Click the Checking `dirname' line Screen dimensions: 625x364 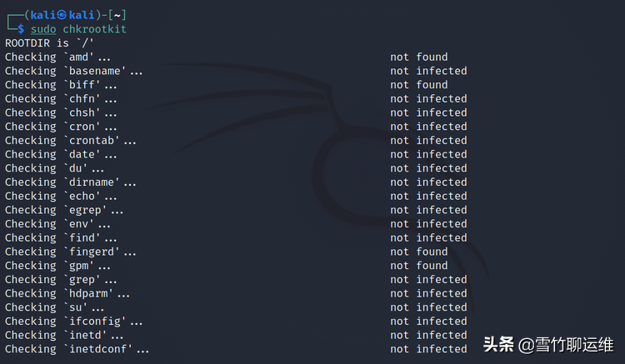[x=70, y=182]
